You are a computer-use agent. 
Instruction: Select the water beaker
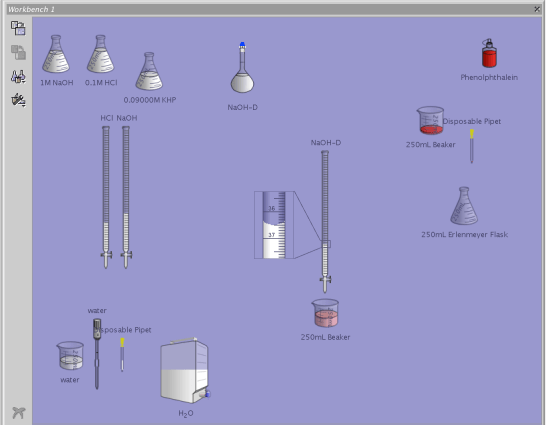(x=70, y=356)
